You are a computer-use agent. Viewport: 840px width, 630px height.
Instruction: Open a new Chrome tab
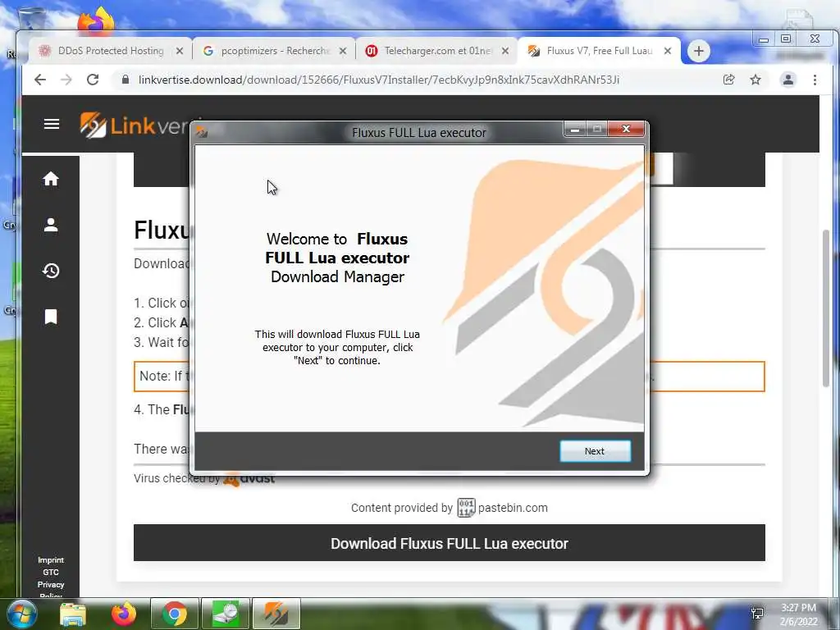(x=699, y=51)
